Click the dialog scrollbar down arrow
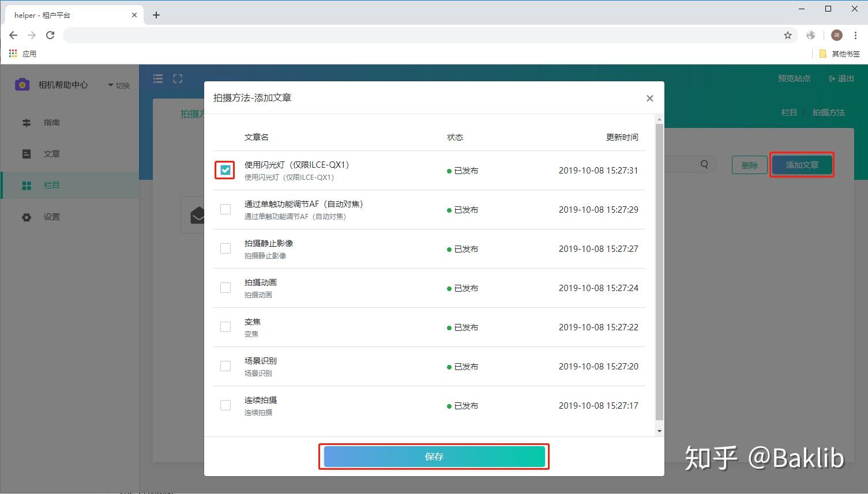 click(659, 431)
